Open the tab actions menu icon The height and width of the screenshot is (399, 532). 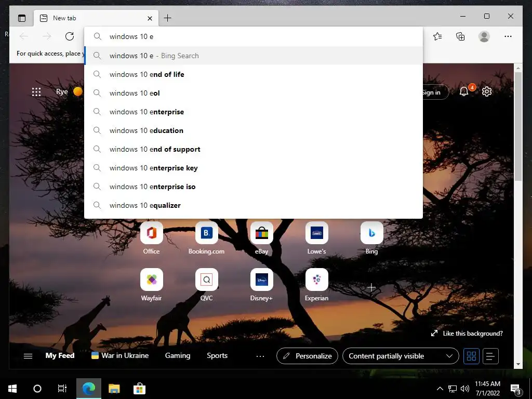(x=22, y=18)
